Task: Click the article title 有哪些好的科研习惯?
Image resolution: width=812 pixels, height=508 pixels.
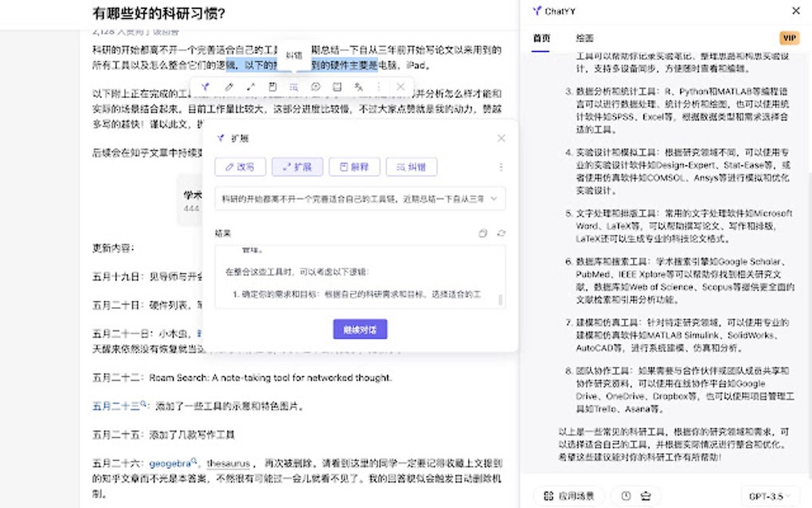Action: coord(158,13)
